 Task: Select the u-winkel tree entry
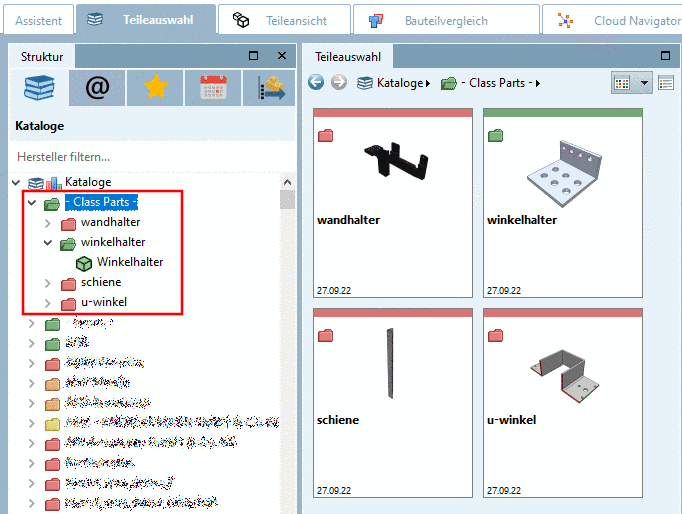click(x=104, y=302)
